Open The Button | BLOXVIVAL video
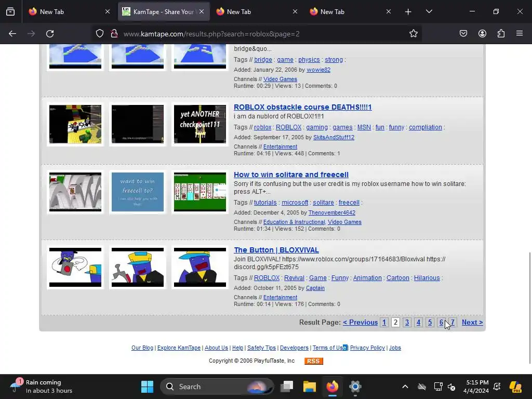The width and height of the screenshot is (532, 399). coord(276,250)
